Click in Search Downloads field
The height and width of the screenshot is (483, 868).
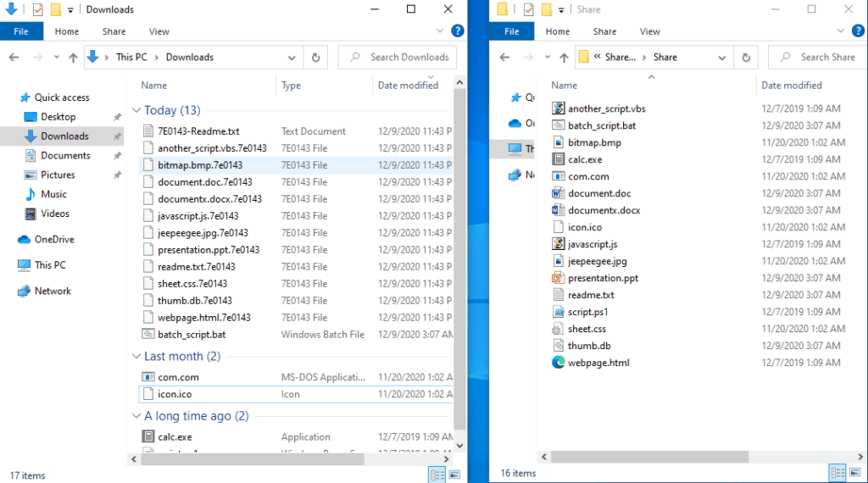398,57
